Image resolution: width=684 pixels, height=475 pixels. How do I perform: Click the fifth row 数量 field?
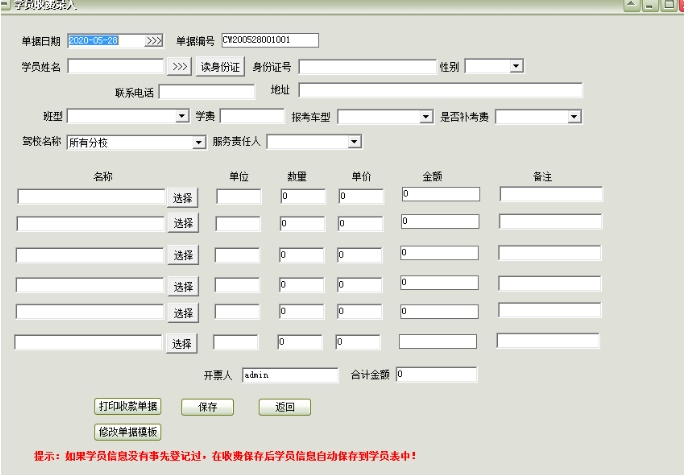[x=302, y=311]
